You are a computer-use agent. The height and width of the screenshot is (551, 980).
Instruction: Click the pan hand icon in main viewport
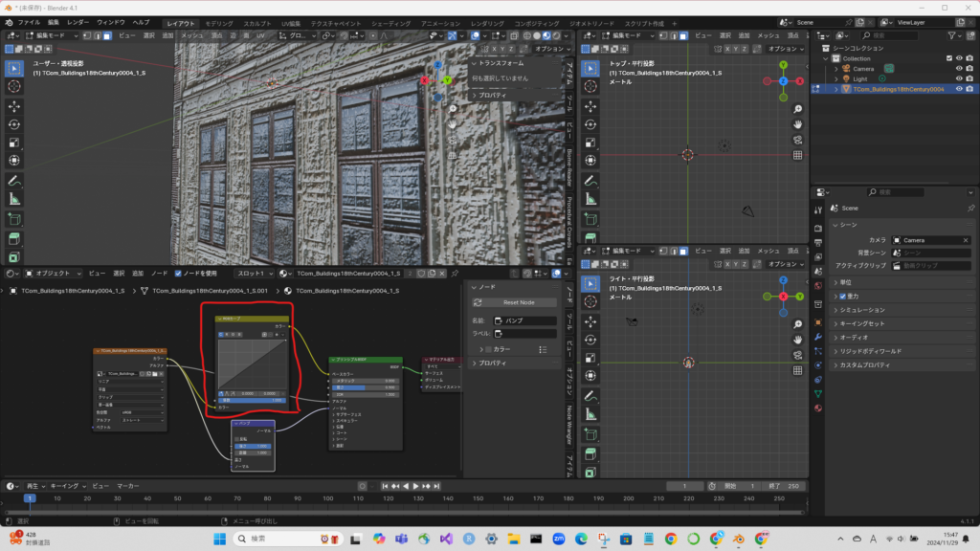tap(453, 123)
